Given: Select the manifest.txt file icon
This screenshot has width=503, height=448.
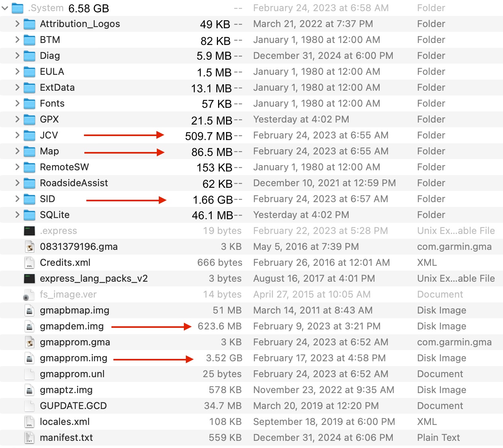Looking at the screenshot, I should [x=29, y=438].
